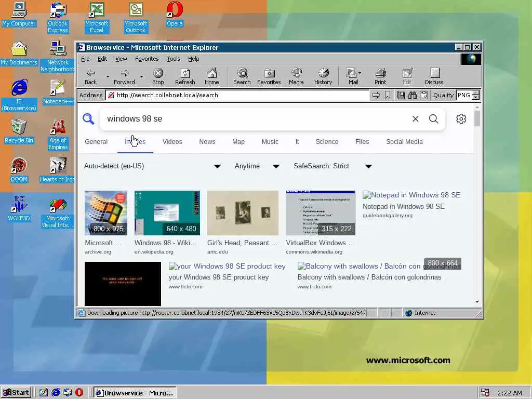The height and width of the screenshot is (399, 532).
Task: Click the bookmark ribbon icon beside the Go arrow
Action: 388,96
